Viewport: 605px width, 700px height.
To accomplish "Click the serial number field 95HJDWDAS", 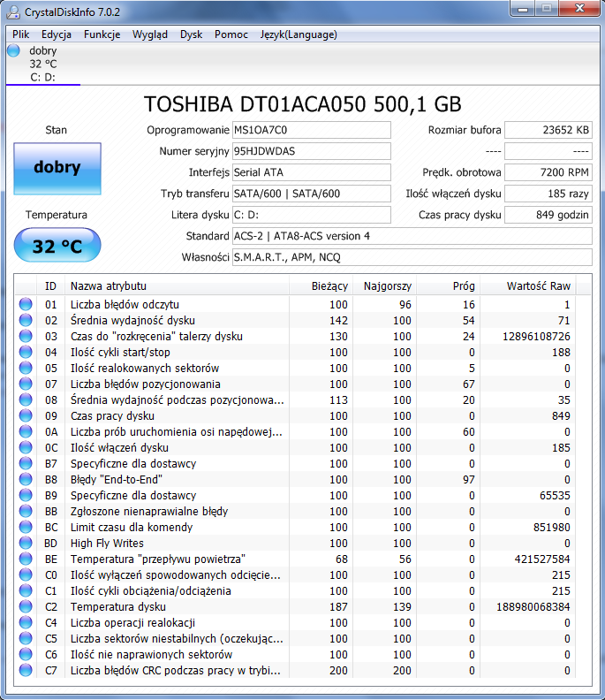I will [x=312, y=151].
